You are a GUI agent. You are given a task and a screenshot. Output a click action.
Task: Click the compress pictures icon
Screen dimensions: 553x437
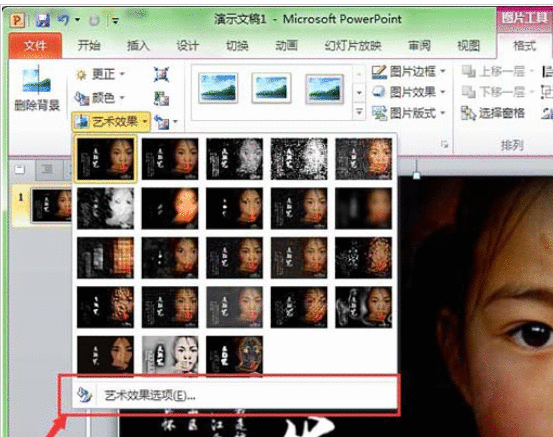pos(162,74)
